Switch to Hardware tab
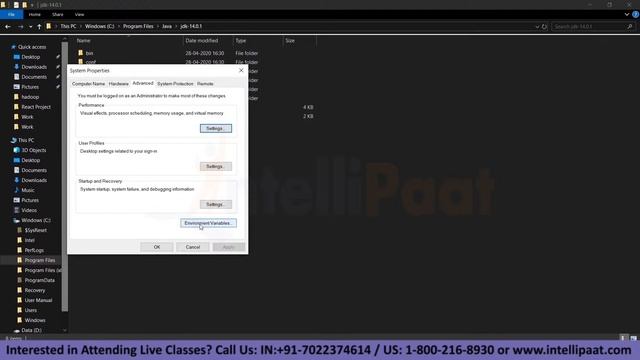Viewport: 640px width, 360px height. [118, 84]
